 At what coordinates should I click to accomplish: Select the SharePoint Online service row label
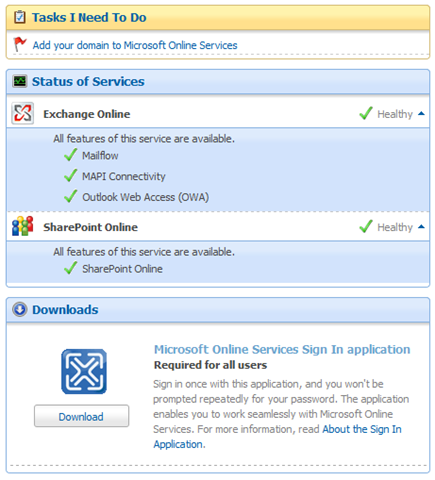pyautogui.click(x=90, y=227)
